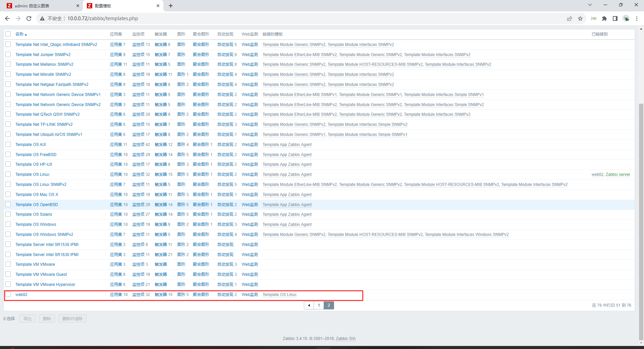Sort by the 名称 column header
644x349 pixels.
pos(21,34)
